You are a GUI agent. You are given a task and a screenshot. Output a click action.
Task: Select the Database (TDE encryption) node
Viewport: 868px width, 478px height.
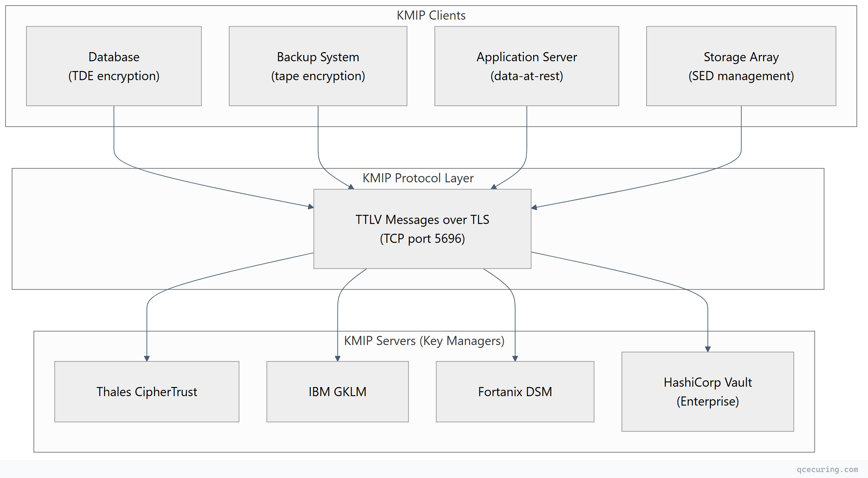click(114, 66)
